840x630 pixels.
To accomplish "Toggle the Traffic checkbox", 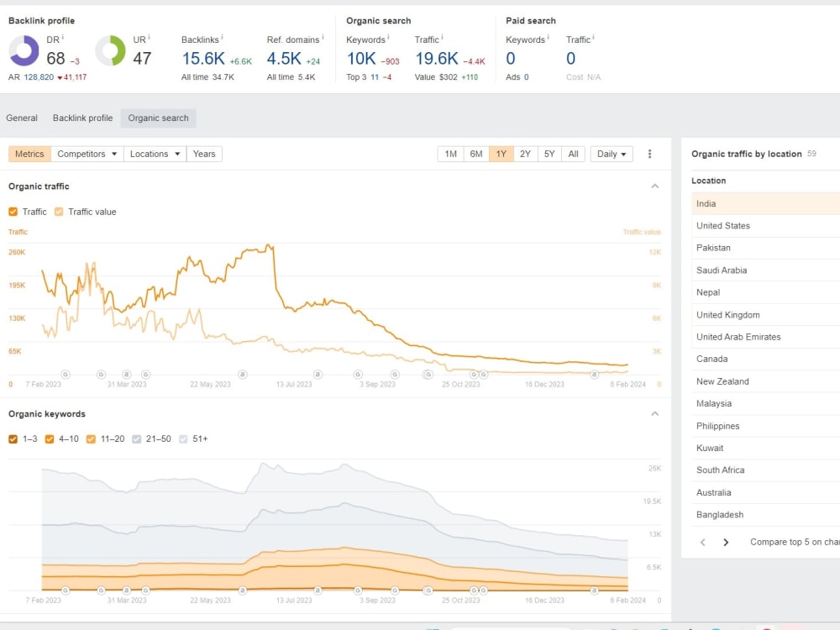I will click(13, 212).
